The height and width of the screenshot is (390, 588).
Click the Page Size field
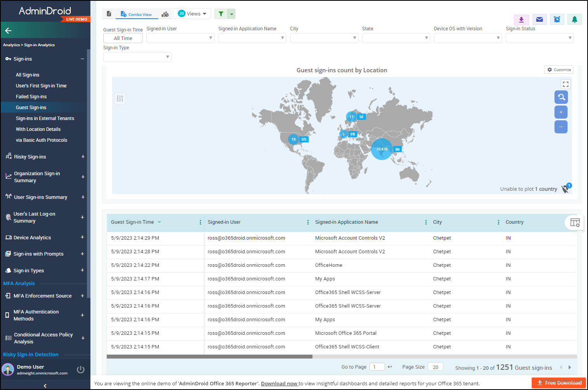coord(435,367)
